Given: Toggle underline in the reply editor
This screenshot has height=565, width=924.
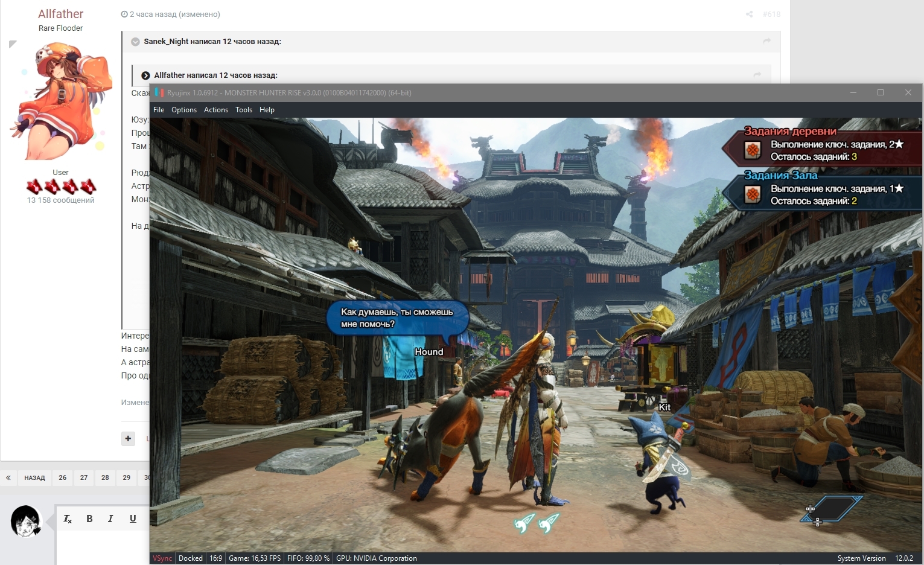Looking at the screenshot, I should coord(133,519).
